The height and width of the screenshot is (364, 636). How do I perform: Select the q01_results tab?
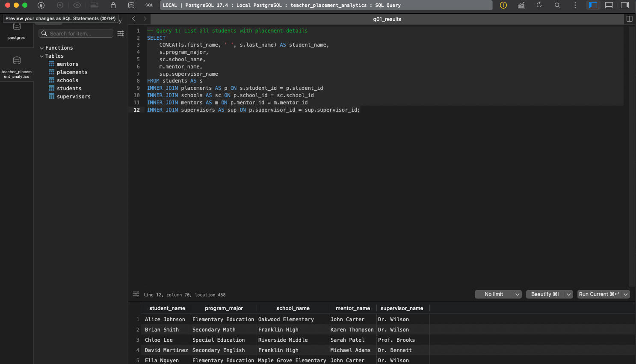point(387,19)
